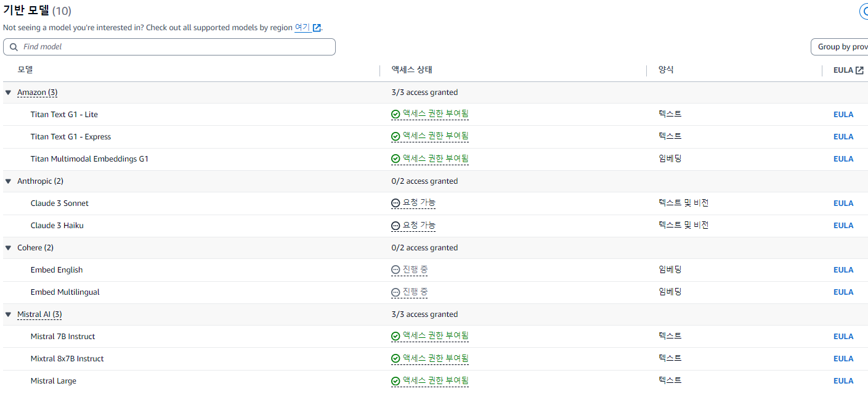Select the Titan Multimodal Embeddings G1 name

tap(89, 159)
